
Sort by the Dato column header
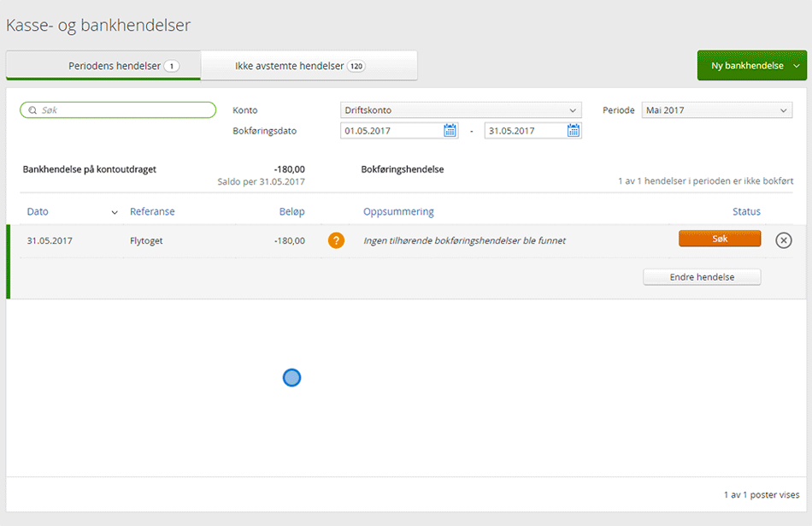38,211
